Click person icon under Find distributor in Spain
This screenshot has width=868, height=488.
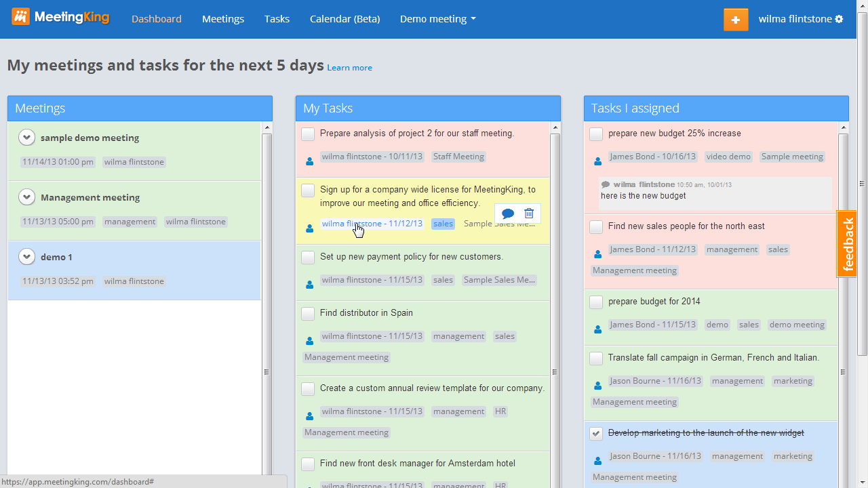point(310,341)
